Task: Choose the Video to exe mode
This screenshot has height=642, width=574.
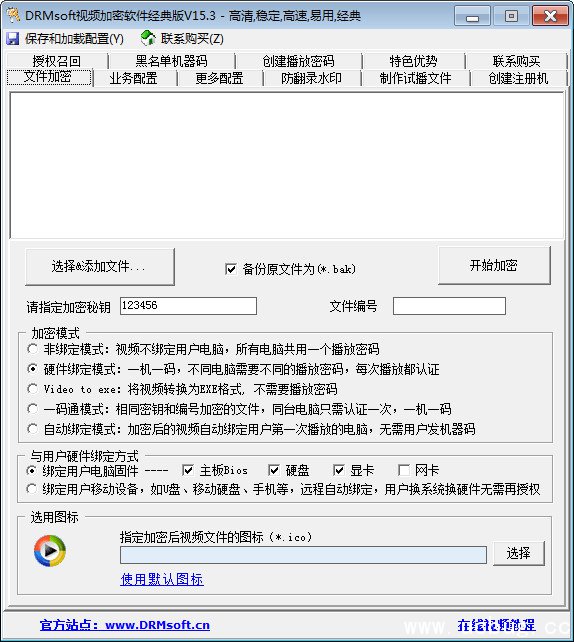Action: [32, 389]
